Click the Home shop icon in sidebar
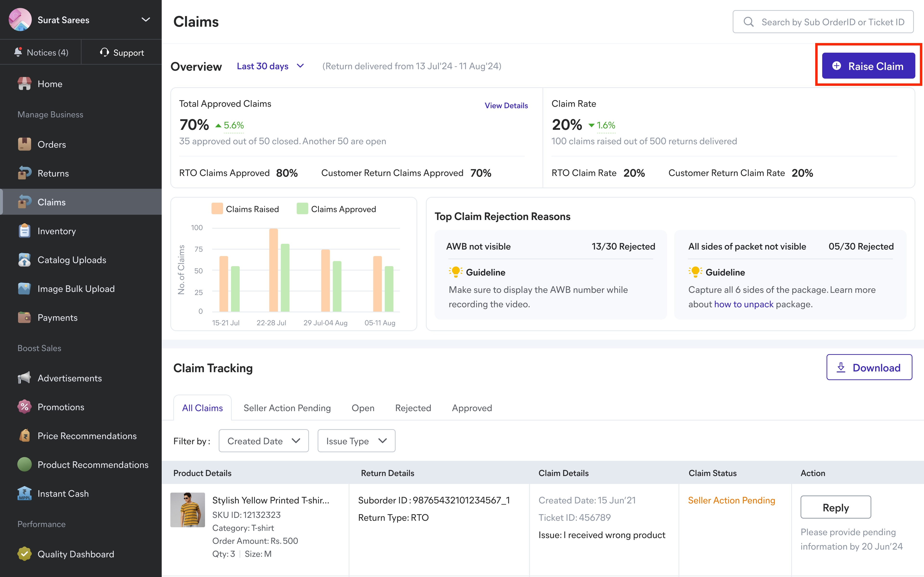The image size is (924, 577). pos(25,84)
